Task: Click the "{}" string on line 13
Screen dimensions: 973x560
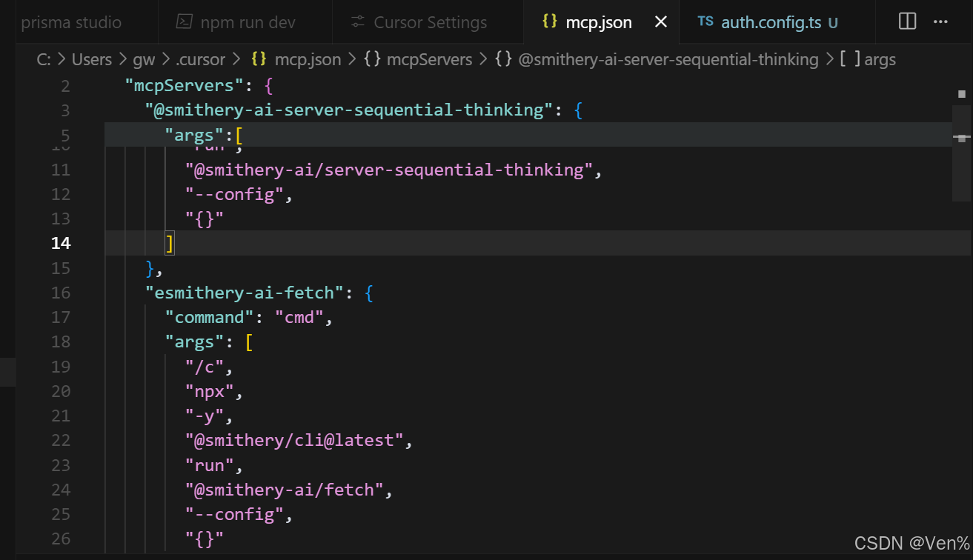Action: (205, 219)
